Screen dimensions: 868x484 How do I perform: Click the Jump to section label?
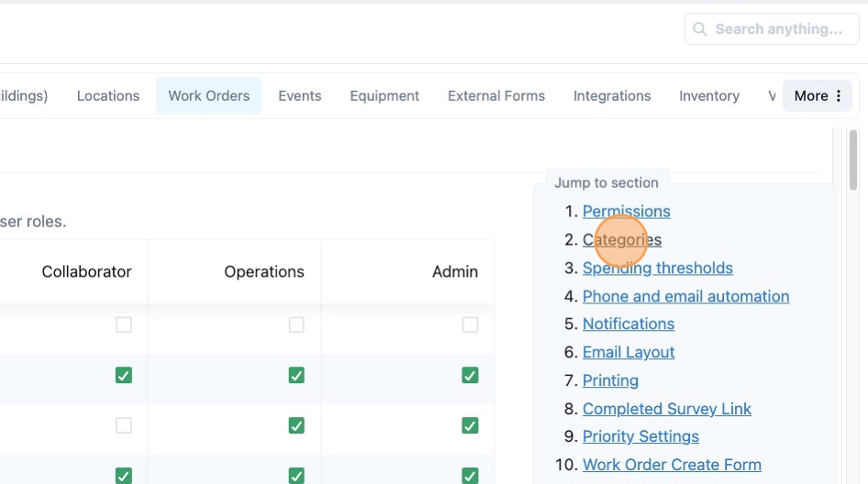tap(606, 182)
